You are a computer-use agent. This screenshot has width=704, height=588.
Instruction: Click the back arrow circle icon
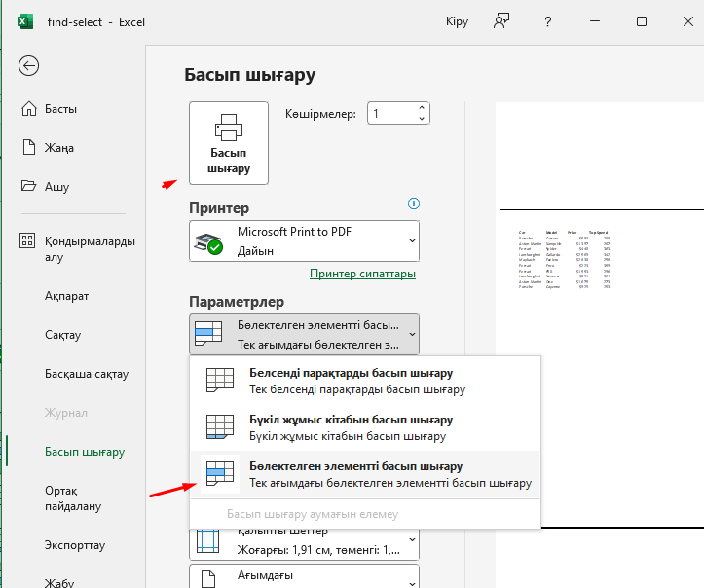pos(29,66)
